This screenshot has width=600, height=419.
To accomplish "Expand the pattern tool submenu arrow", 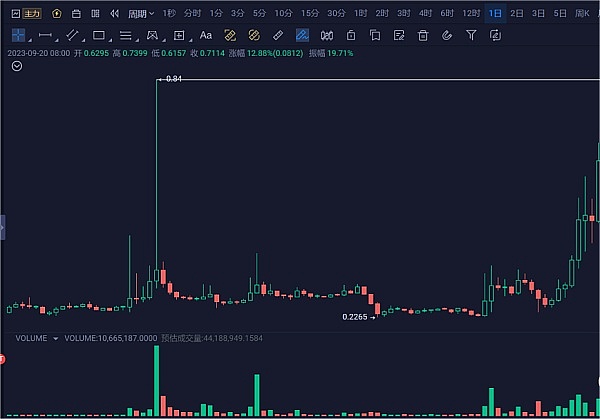I will coord(164,40).
